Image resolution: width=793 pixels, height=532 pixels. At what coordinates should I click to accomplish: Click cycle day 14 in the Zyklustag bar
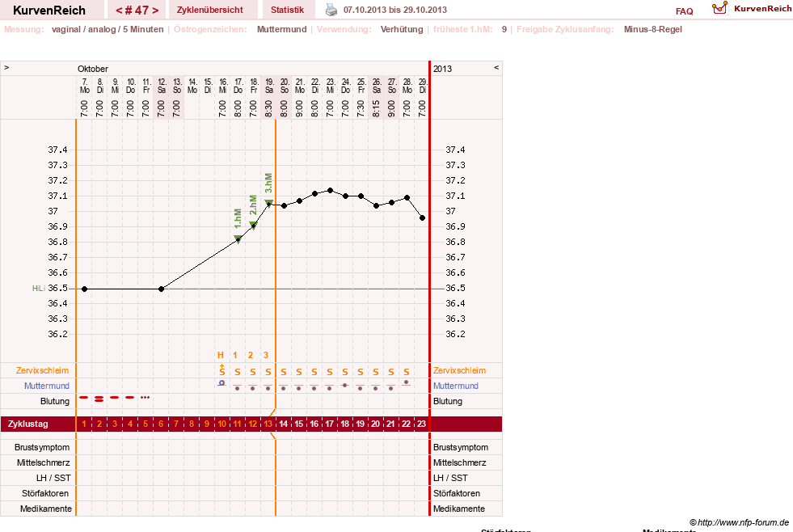pyautogui.click(x=283, y=424)
